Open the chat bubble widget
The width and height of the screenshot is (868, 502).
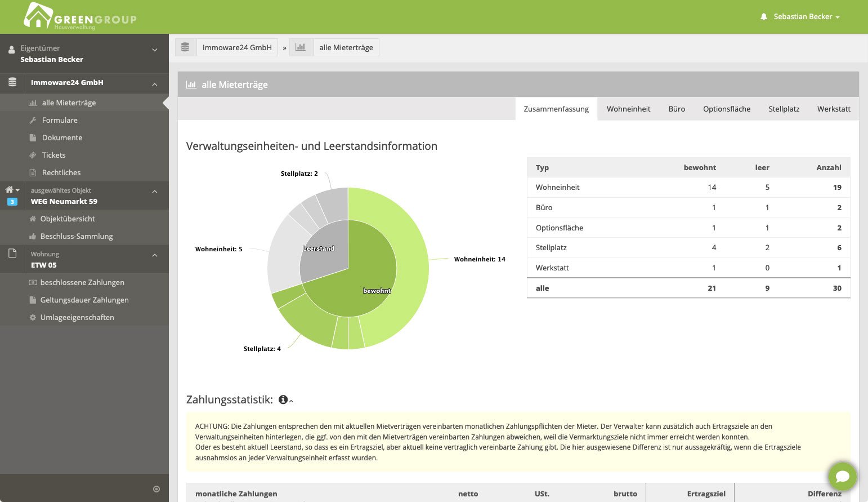click(x=843, y=477)
